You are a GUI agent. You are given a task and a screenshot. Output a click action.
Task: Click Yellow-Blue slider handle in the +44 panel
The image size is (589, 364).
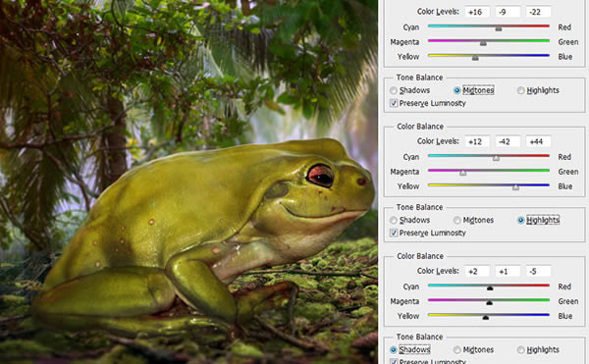(x=515, y=187)
